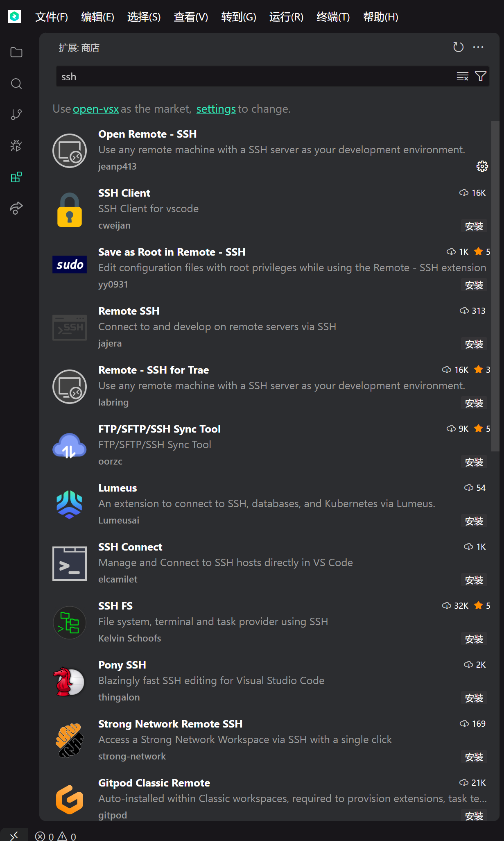This screenshot has width=504, height=841.
Task: Click publisher name Kelvin Schoofs
Action: pos(129,638)
